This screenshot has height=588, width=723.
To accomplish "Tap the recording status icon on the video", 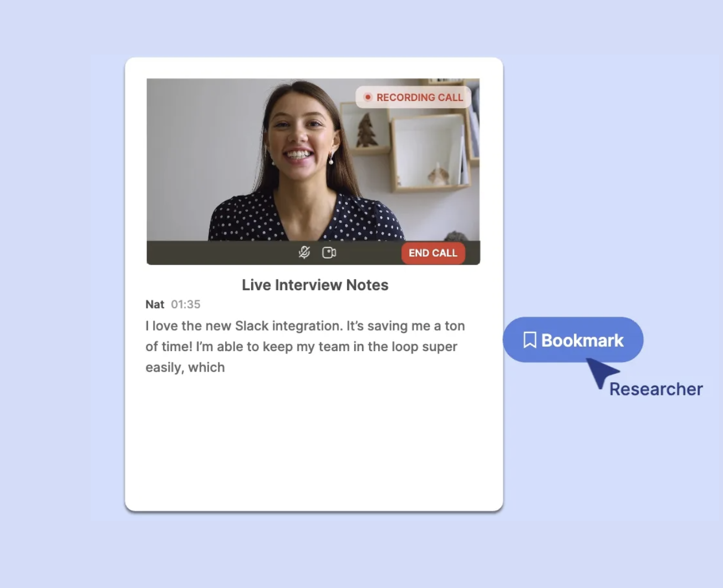I will (368, 97).
